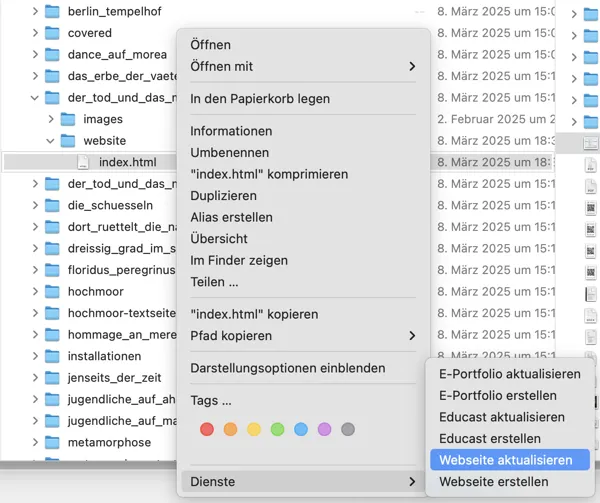Open the Öffnen mit submenu
Viewport: 600px width, 503px height.
[x=303, y=66]
